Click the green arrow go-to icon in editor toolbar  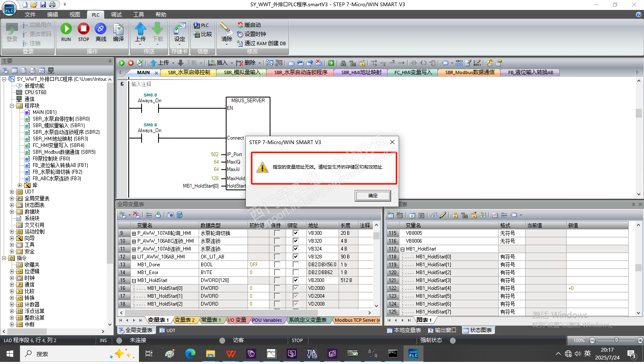(x=331, y=63)
